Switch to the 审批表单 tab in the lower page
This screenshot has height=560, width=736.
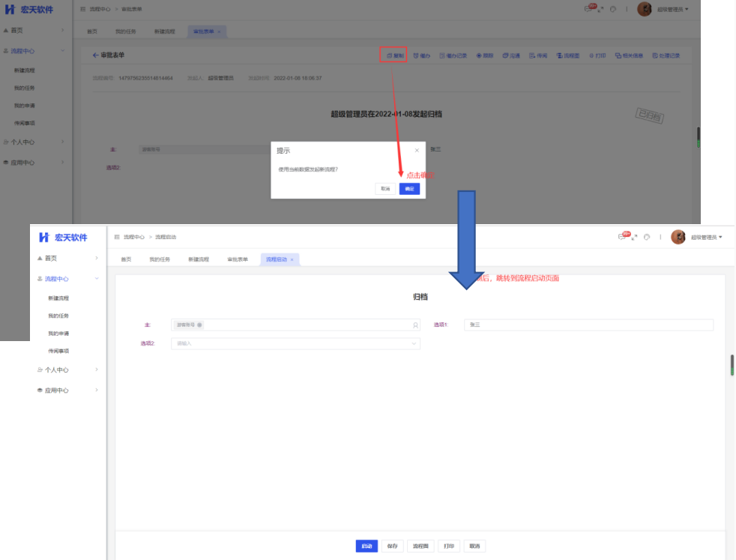coord(238,259)
